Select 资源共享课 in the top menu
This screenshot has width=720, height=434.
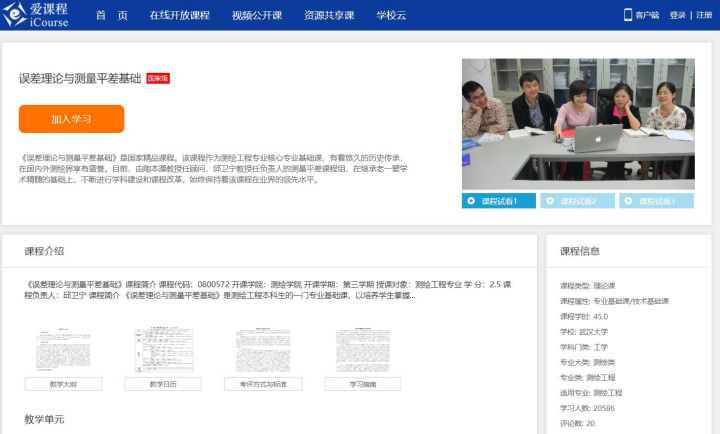tap(329, 15)
